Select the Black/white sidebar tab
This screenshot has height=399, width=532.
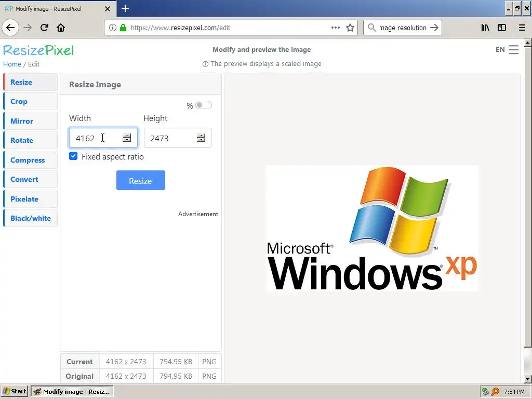click(x=30, y=218)
